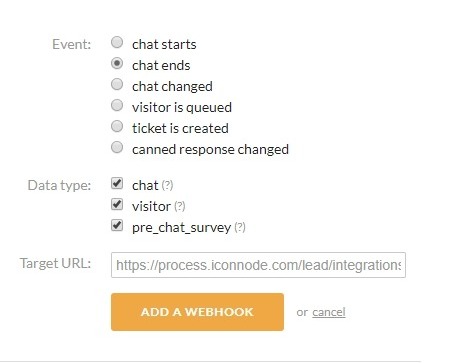459x363 pixels.
Task: Select the "ticket is created" event
Action: [x=117, y=126]
